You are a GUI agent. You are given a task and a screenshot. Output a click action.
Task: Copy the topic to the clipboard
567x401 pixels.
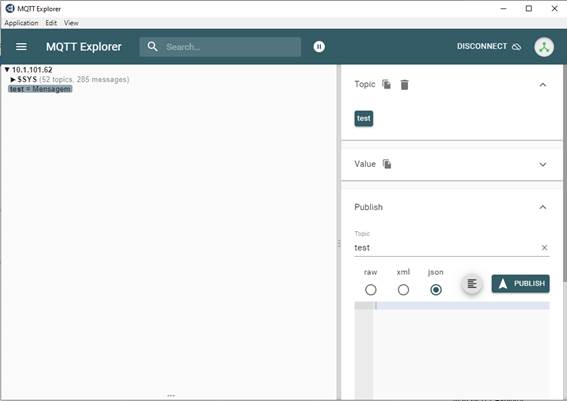[387, 84]
